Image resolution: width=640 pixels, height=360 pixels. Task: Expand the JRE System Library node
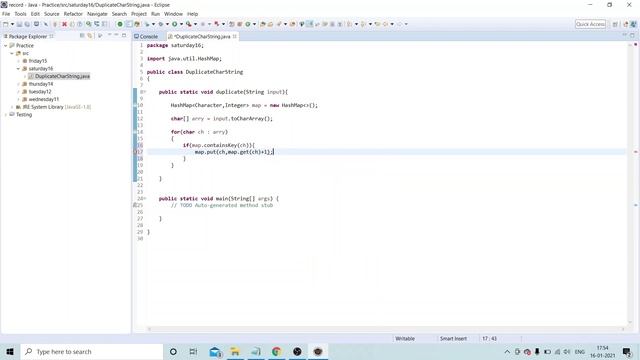pyautogui.click(x=12, y=107)
